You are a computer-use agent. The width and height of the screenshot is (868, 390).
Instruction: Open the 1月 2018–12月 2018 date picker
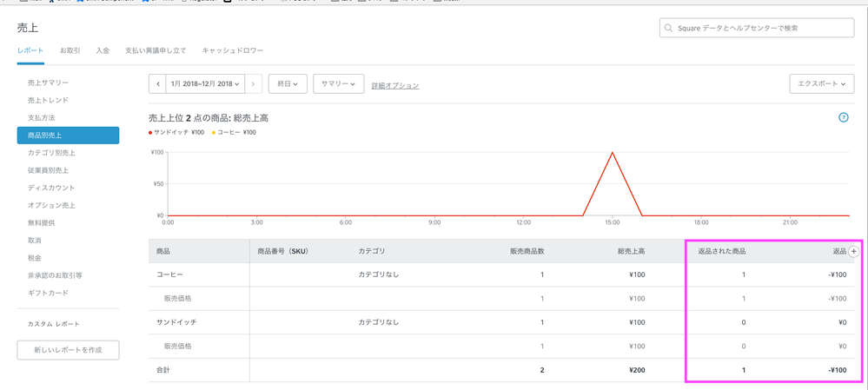tap(205, 84)
